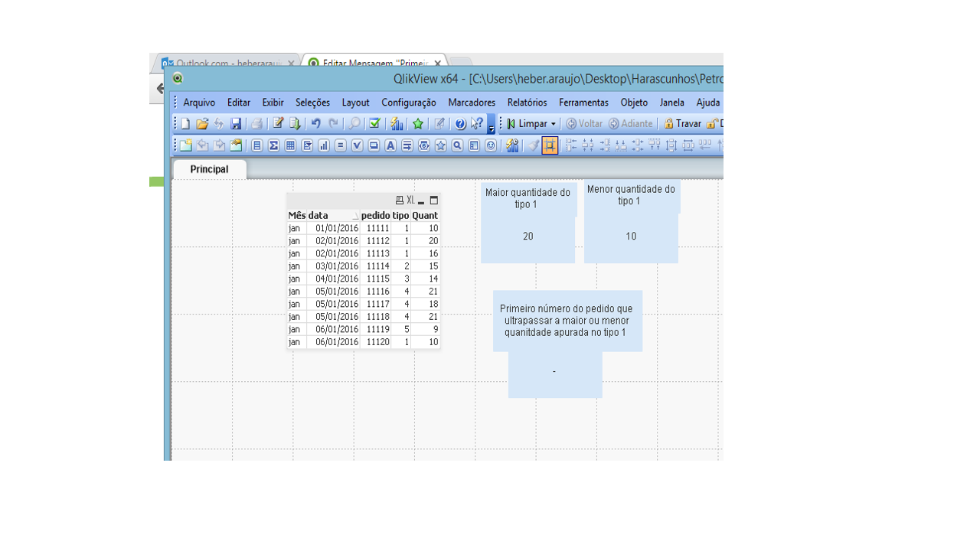Select the Principal sheet tab
Screen dimensions: 980x551
209,169
